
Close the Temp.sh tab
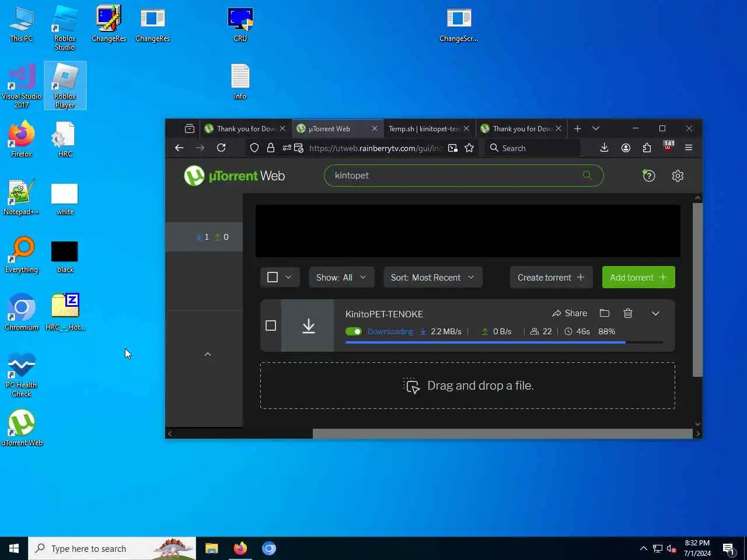[x=466, y=128]
